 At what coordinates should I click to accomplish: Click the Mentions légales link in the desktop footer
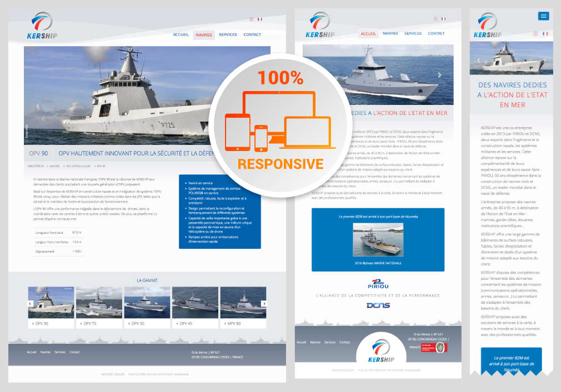113,374
